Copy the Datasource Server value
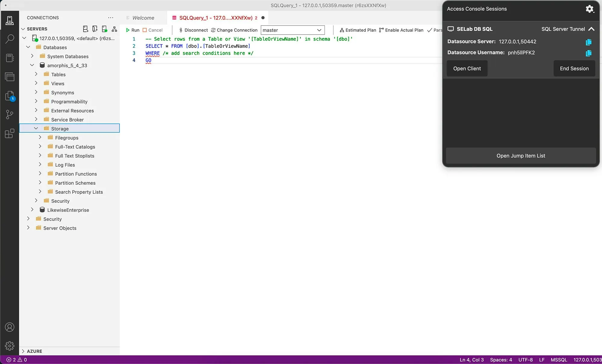 click(x=589, y=42)
